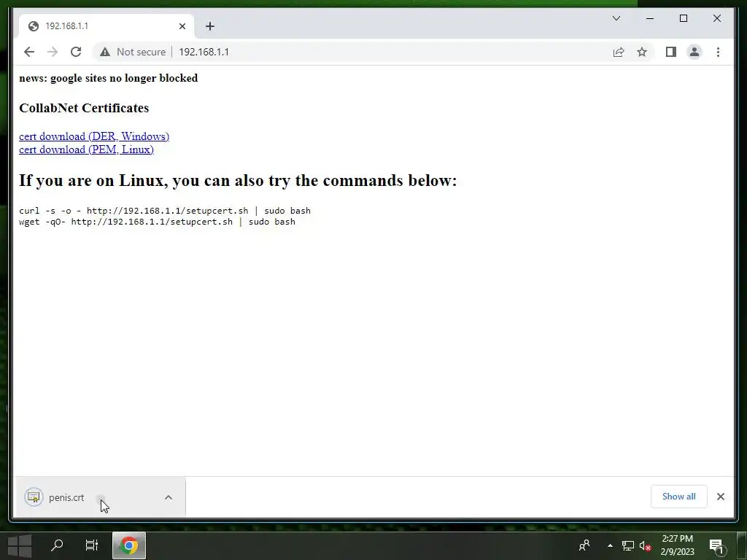
Task: Minimize the Chrome window
Action: [650, 18]
